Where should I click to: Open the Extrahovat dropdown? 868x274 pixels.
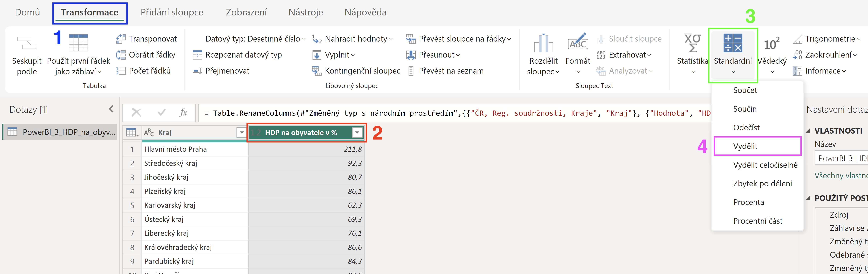pos(624,54)
